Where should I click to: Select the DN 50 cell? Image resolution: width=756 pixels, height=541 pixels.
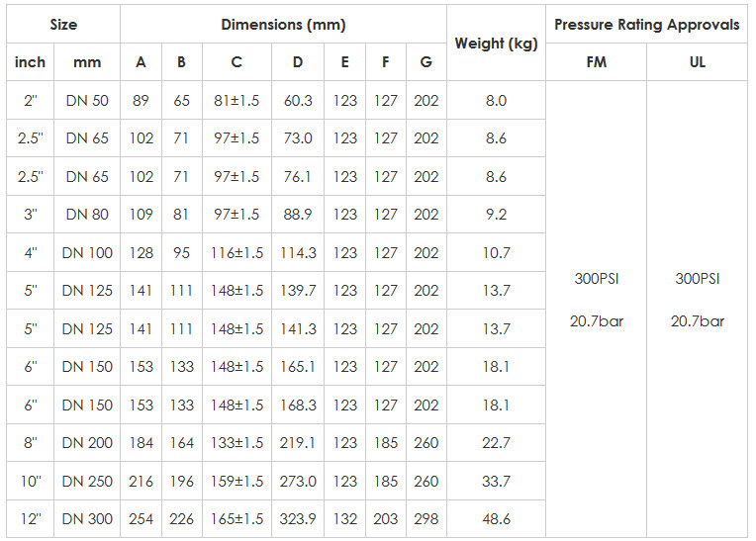87,100
